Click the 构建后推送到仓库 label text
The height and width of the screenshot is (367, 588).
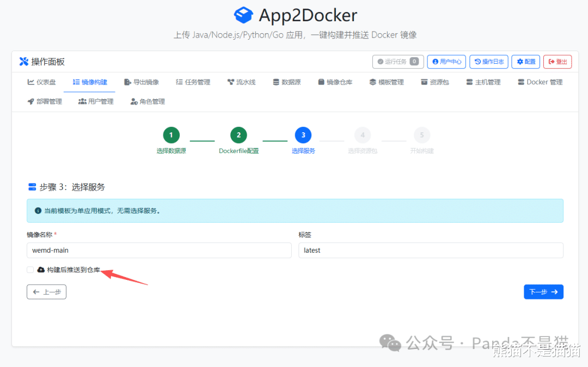click(x=73, y=270)
